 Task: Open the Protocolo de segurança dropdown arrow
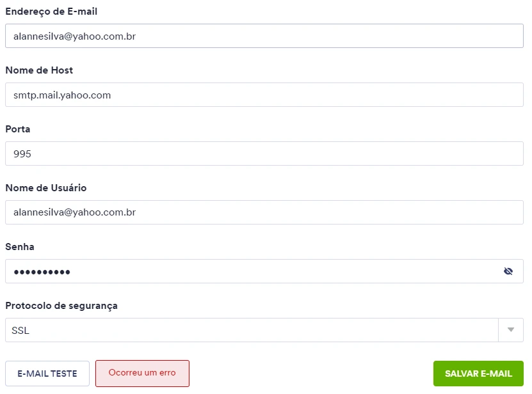click(x=510, y=330)
